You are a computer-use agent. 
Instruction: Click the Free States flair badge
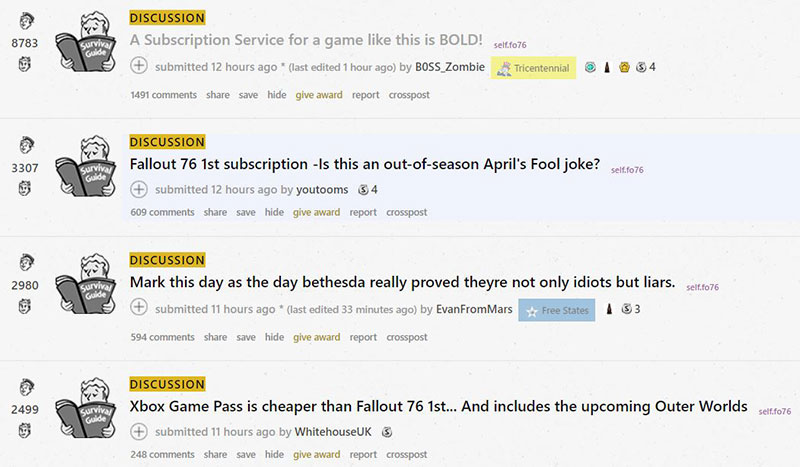556,310
